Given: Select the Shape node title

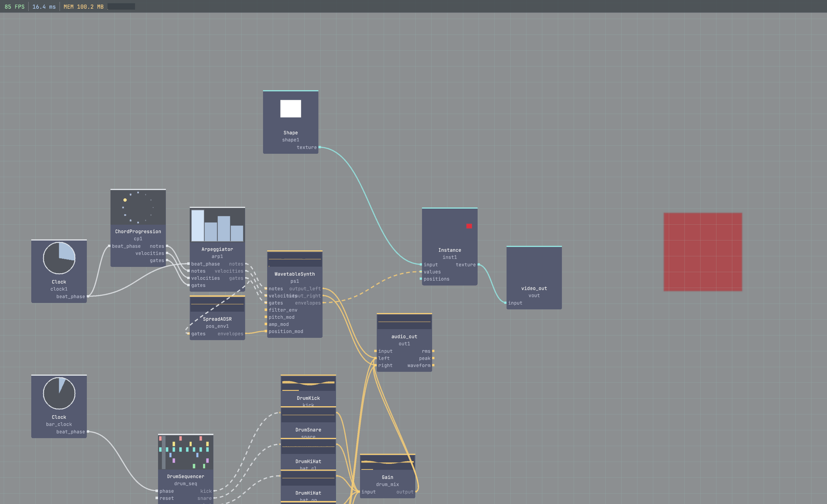Looking at the screenshot, I should pos(291,133).
